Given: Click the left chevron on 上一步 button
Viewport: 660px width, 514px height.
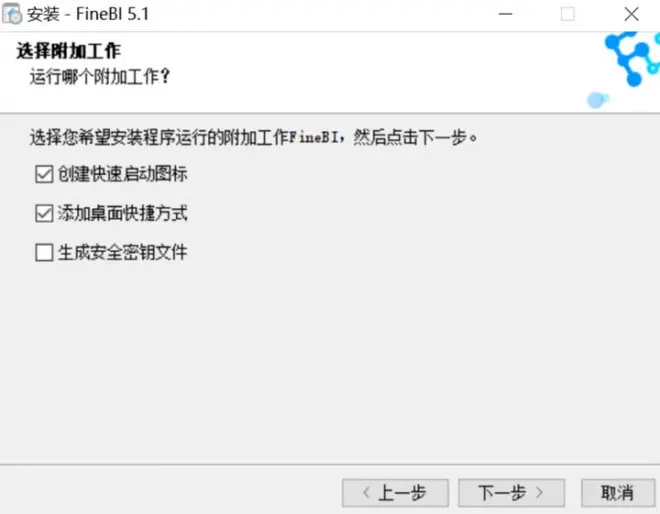Looking at the screenshot, I should tap(366, 492).
